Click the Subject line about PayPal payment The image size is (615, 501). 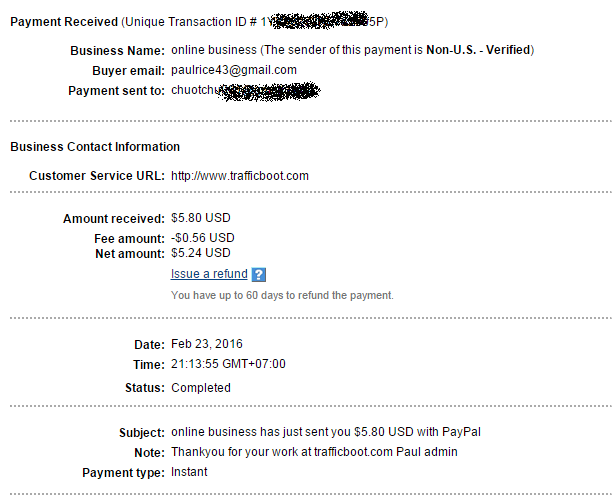pyautogui.click(x=326, y=432)
